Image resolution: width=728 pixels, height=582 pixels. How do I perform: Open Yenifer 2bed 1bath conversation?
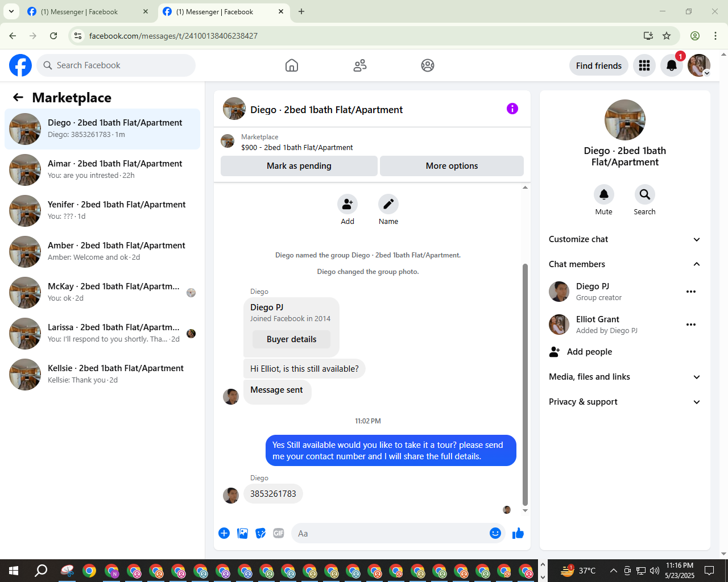102,210
